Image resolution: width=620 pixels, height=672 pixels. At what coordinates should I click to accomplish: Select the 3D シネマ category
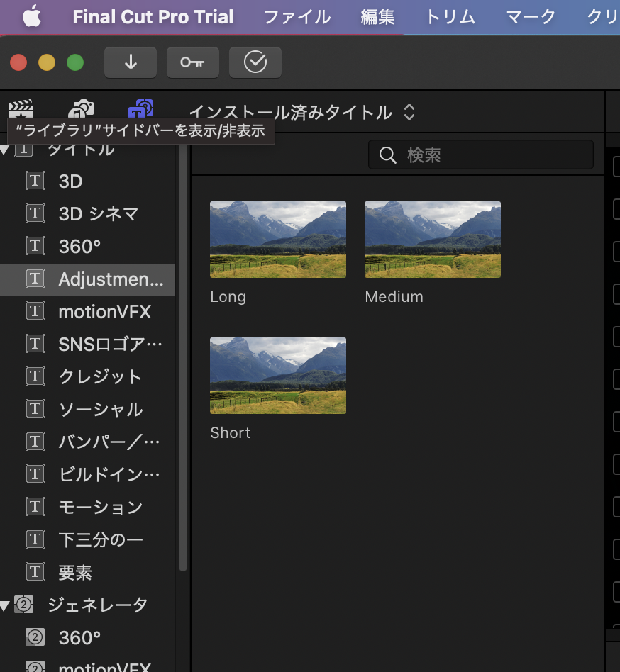point(87,214)
